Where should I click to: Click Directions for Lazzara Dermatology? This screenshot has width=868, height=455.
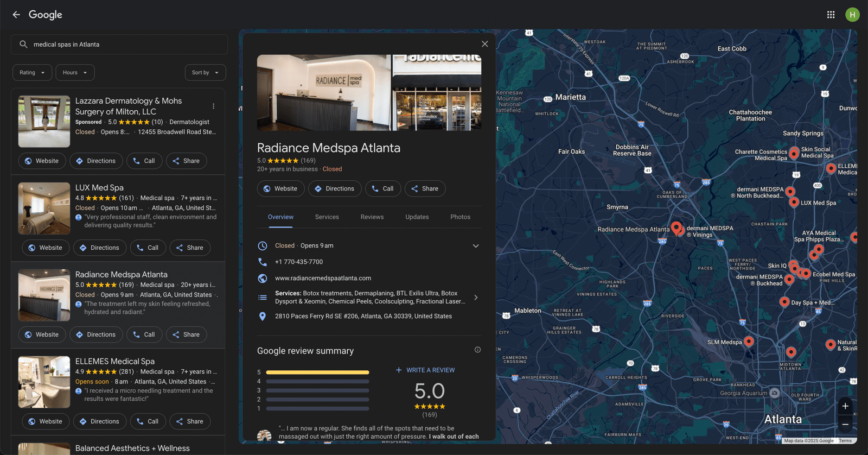96,161
